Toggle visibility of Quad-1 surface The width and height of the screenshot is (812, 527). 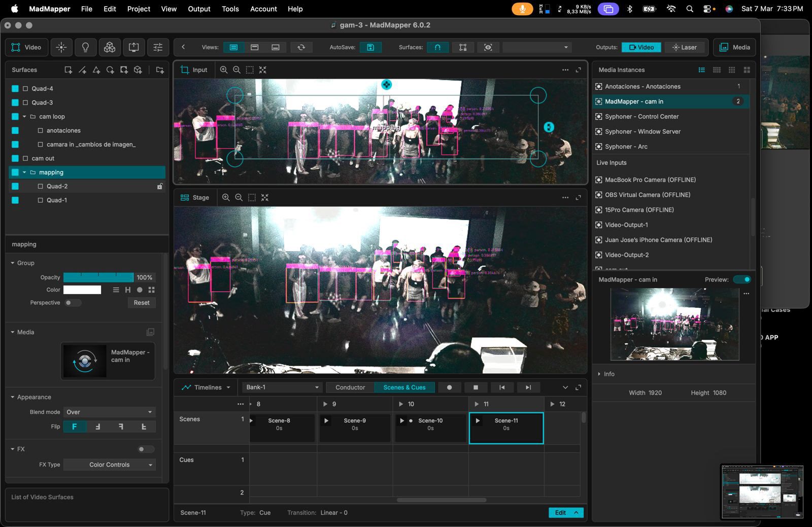pos(15,200)
